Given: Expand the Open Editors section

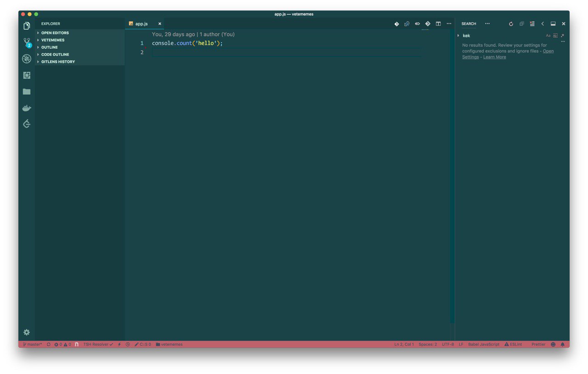Looking at the screenshot, I should point(80,33).
